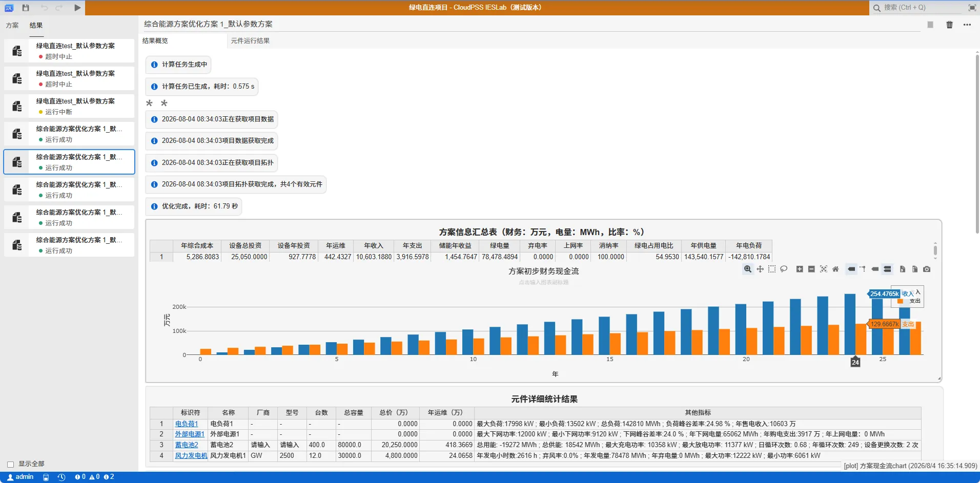Click the main results vertical scrollbar
980x483 pixels.
(977, 143)
